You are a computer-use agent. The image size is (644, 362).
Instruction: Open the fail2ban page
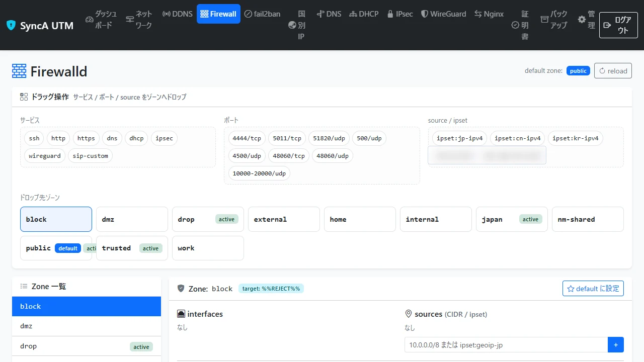pyautogui.click(x=262, y=14)
